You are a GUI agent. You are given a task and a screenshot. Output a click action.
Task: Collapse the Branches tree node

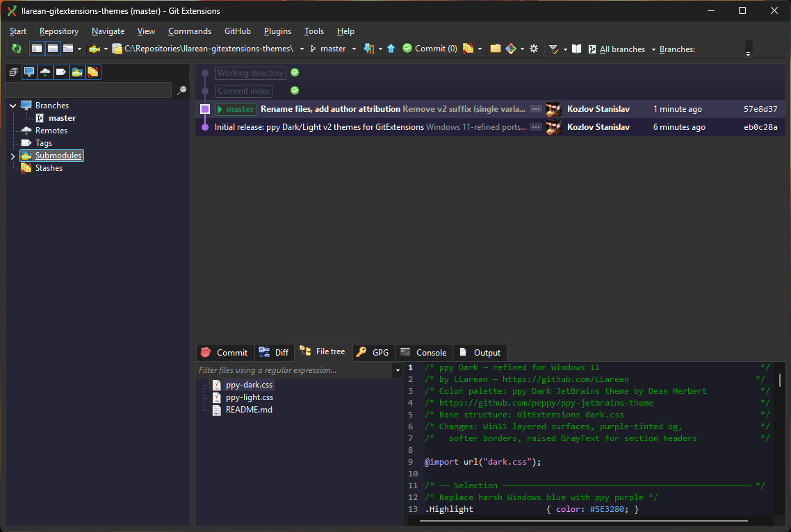13,106
